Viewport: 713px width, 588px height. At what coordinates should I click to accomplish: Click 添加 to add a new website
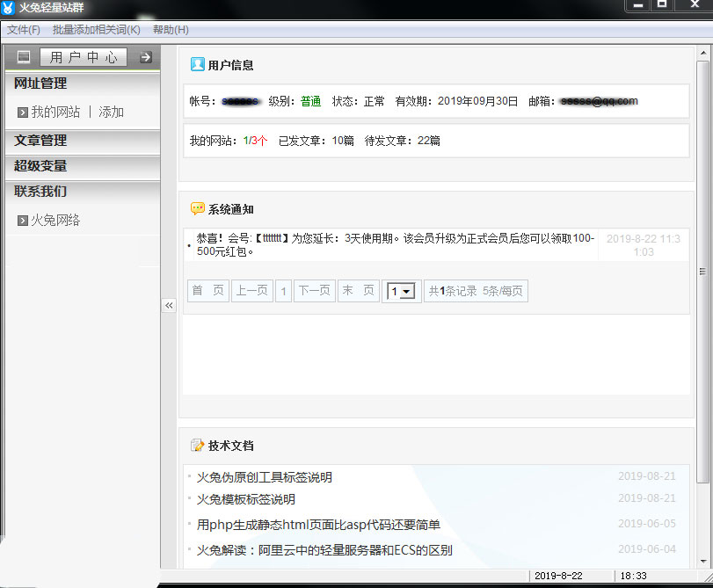(x=110, y=112)
